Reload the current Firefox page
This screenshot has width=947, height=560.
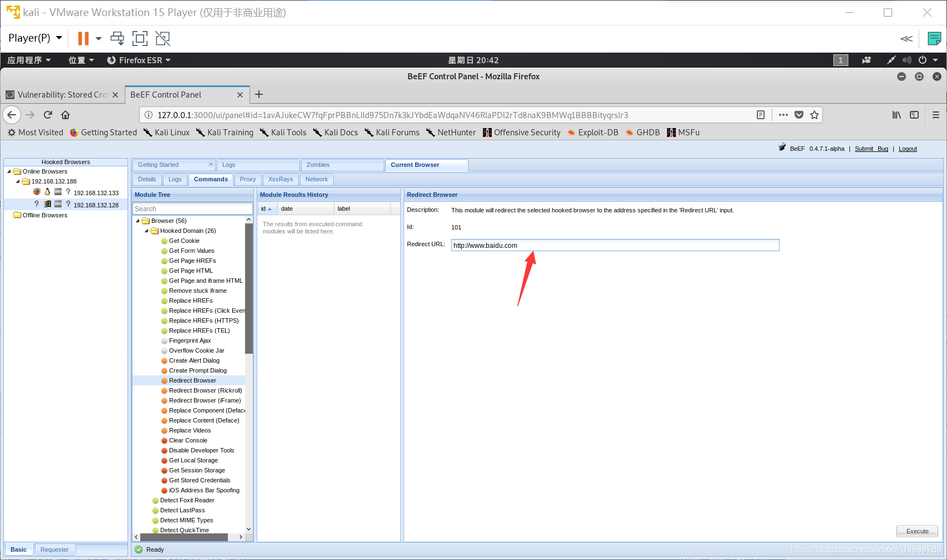pyautogui.click(x=48, y=115)
